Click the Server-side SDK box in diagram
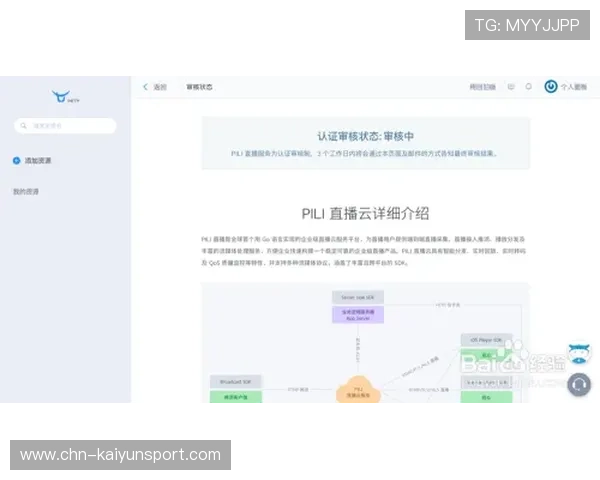The width and height of the screenshot is (600, 480). (x=358, y=297)
